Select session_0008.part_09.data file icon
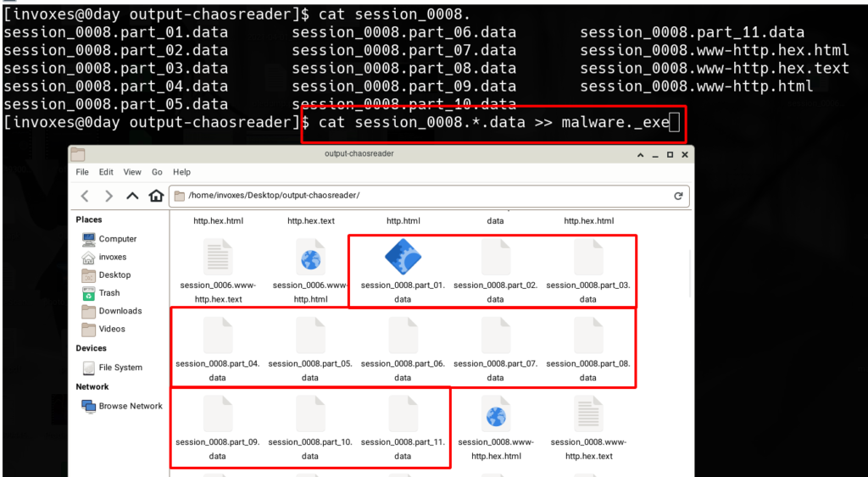 click(x=218, y=414)
